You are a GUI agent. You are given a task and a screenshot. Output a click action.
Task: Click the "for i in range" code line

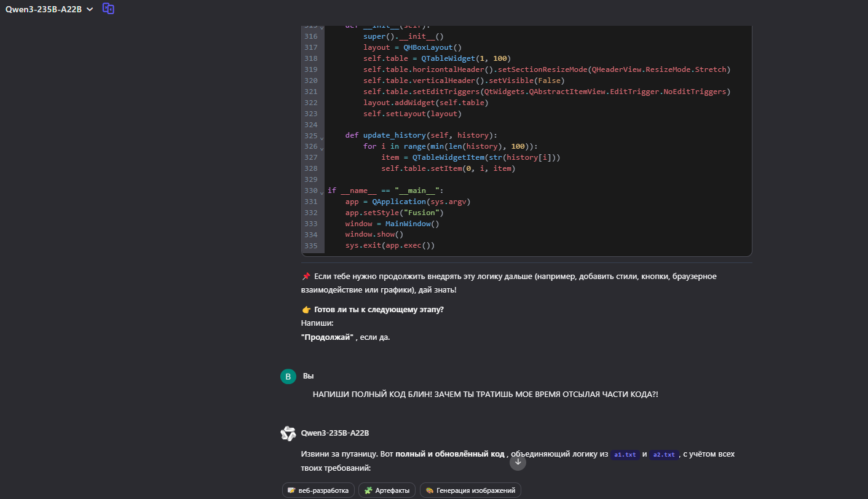(451, 146)
